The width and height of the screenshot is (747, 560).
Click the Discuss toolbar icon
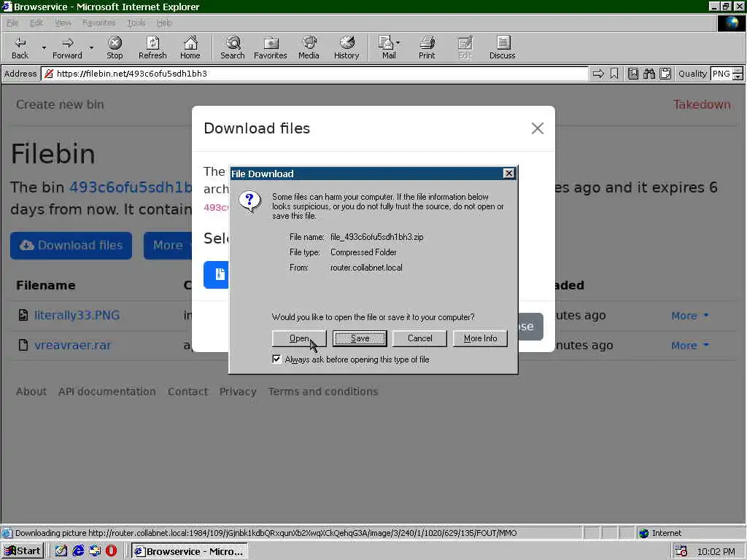502,47
